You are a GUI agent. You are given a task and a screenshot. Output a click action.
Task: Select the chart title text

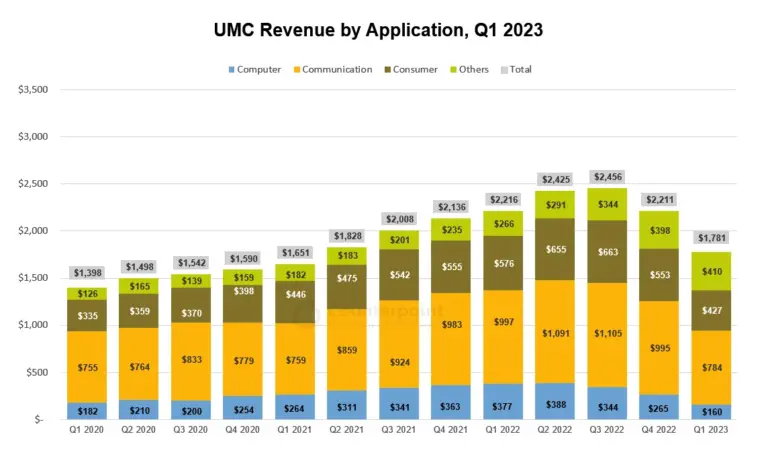pos(378,30)
